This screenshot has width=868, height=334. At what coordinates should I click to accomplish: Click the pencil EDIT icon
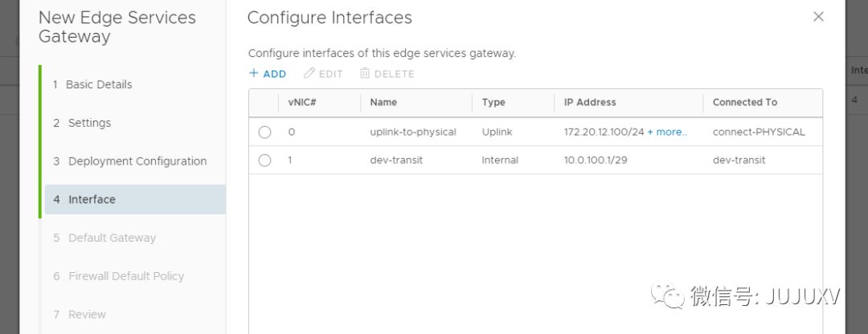[x=309, y=74]
